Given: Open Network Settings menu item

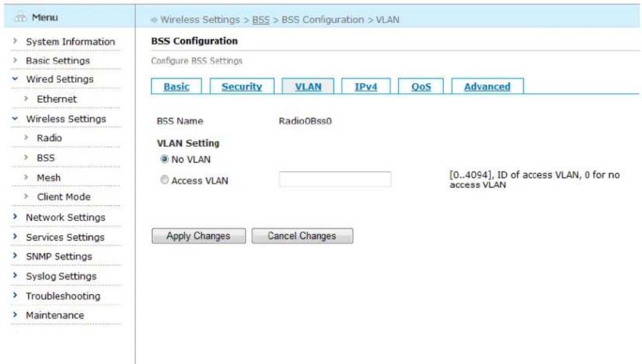Looking at the screenshot, I should click(65, 217).
